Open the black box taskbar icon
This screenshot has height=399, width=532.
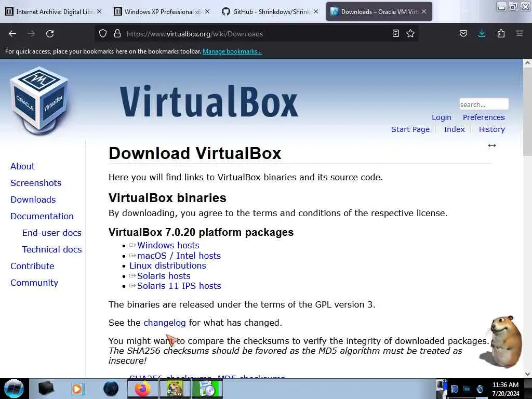coord(46,389)
